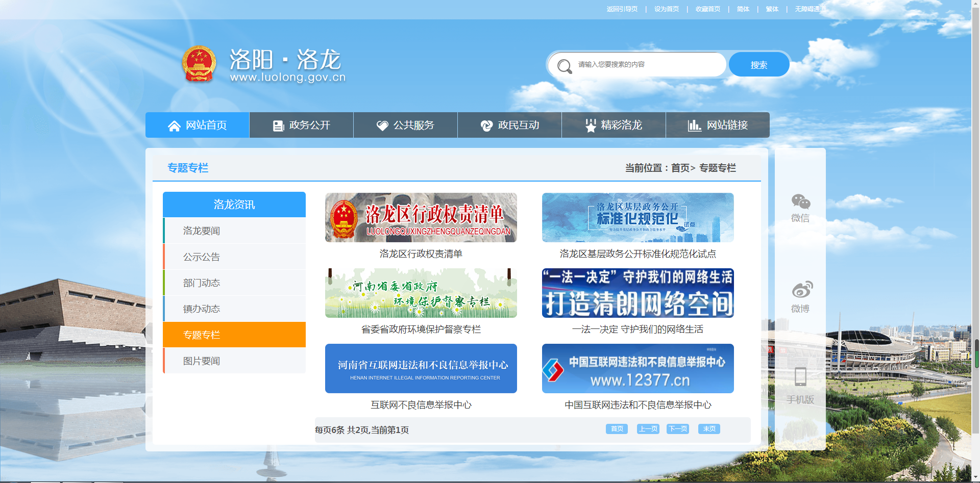This screenshot has width=980, height=483.
Task: Open 无障碍通道 accessibility link
Action: click(810, 9)
